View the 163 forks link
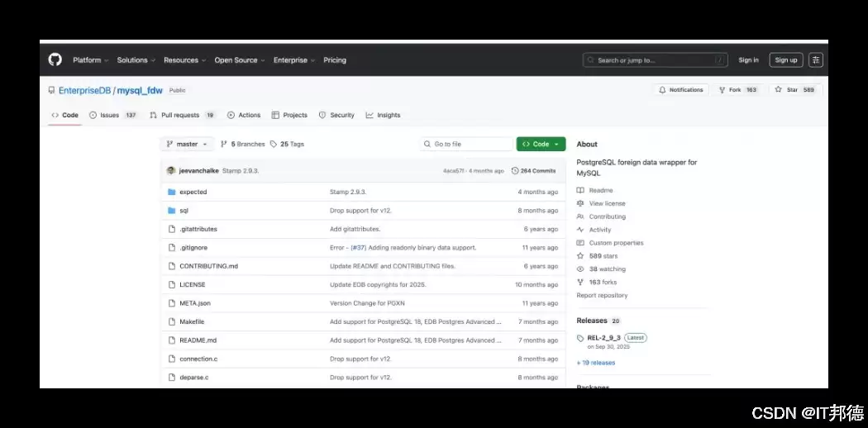The width and height of the screenshot is (868, 428). coord(597,282)
